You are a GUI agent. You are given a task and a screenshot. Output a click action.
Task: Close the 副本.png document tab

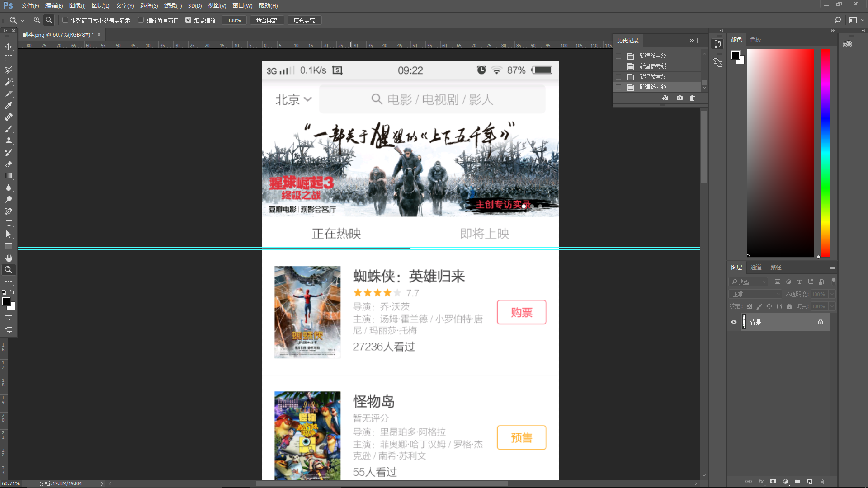[99, 34]
